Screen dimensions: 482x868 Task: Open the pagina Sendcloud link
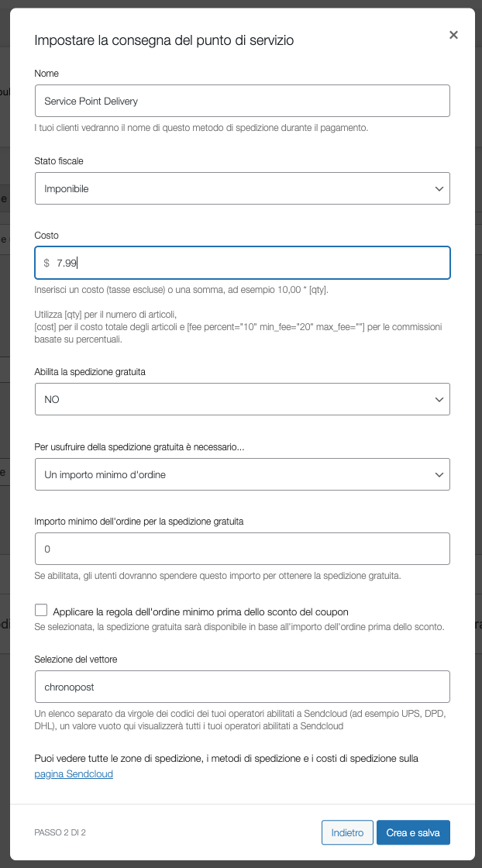(74, 774)
